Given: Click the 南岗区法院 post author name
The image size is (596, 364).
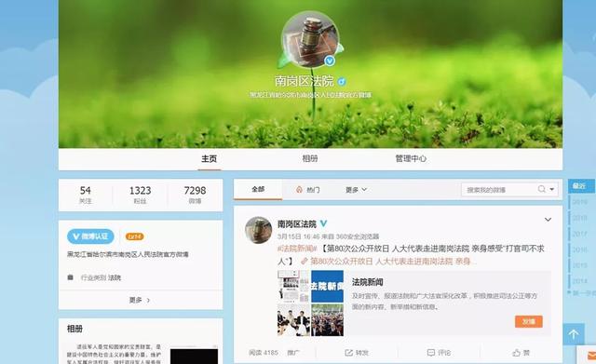Looking at the screenshot, I should coord(297,224).
